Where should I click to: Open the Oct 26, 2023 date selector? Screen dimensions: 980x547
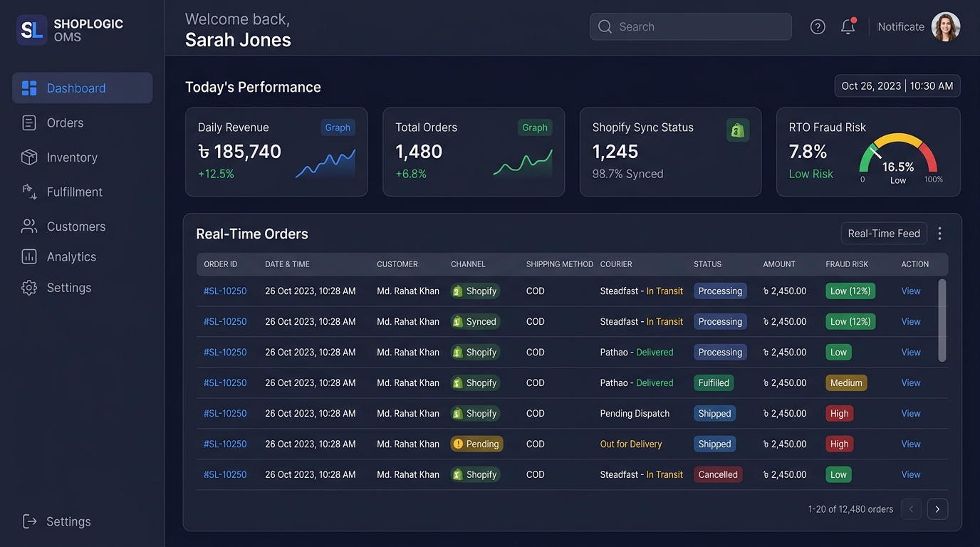(897, 86)
